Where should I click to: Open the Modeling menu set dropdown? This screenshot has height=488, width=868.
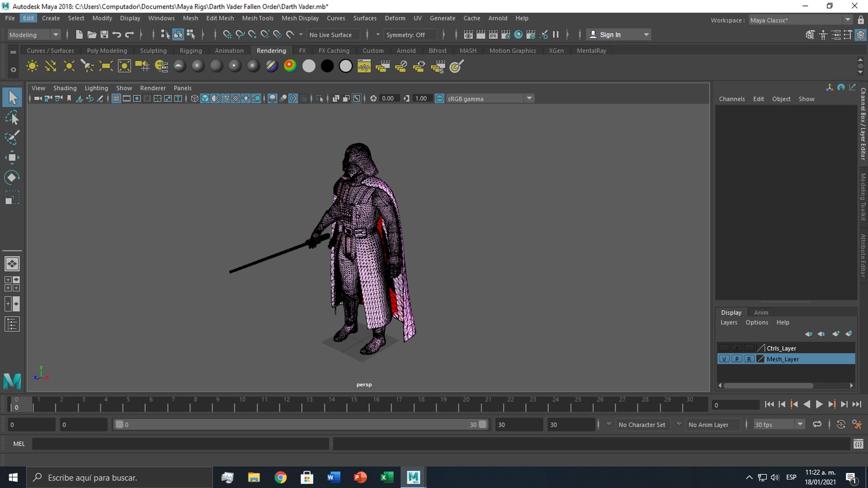(x=34, y=35)
